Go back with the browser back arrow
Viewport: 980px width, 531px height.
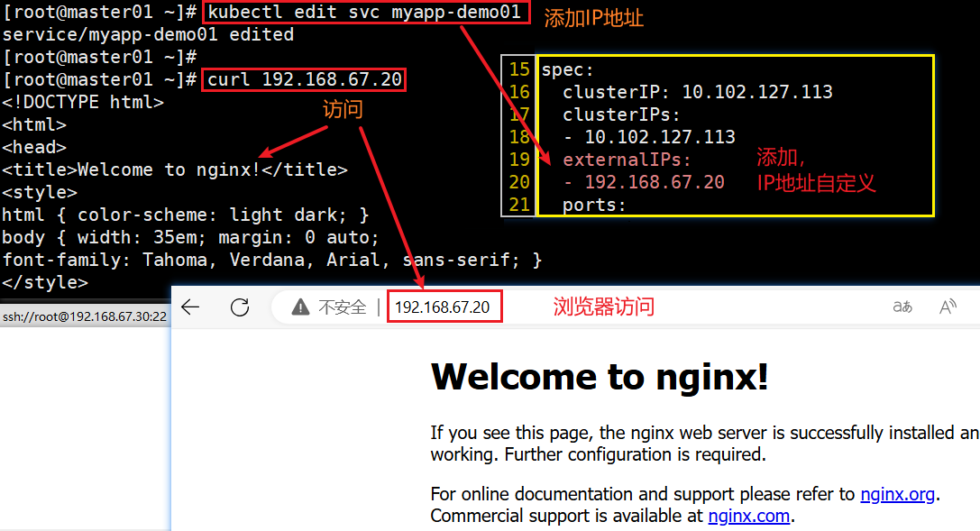tap(190, 307)
